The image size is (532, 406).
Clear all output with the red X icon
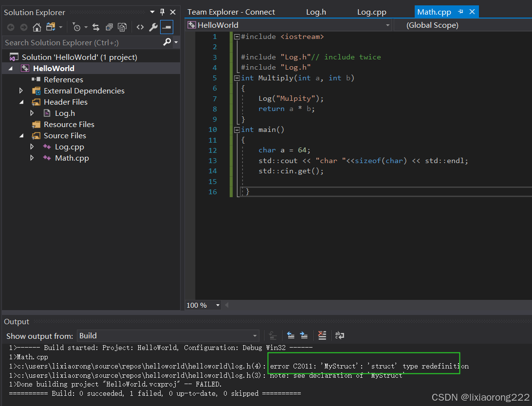click(322, 335)
